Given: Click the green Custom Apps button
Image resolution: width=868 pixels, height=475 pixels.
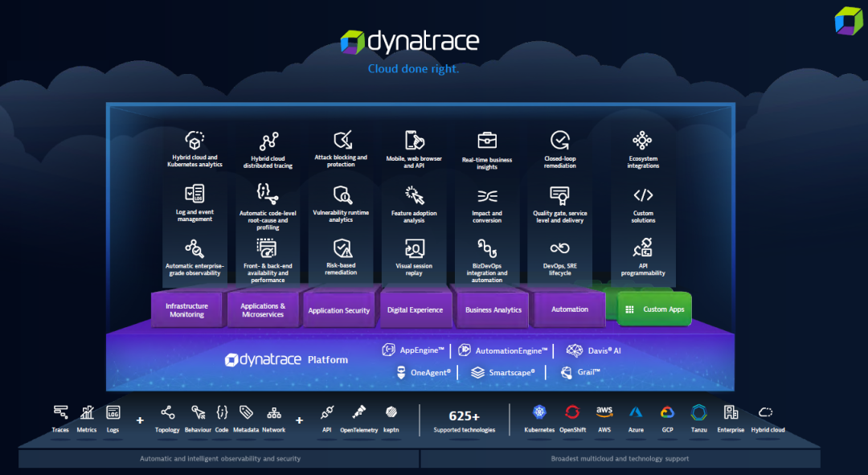Looking at the screenshot, I should (x=655, y=309).
